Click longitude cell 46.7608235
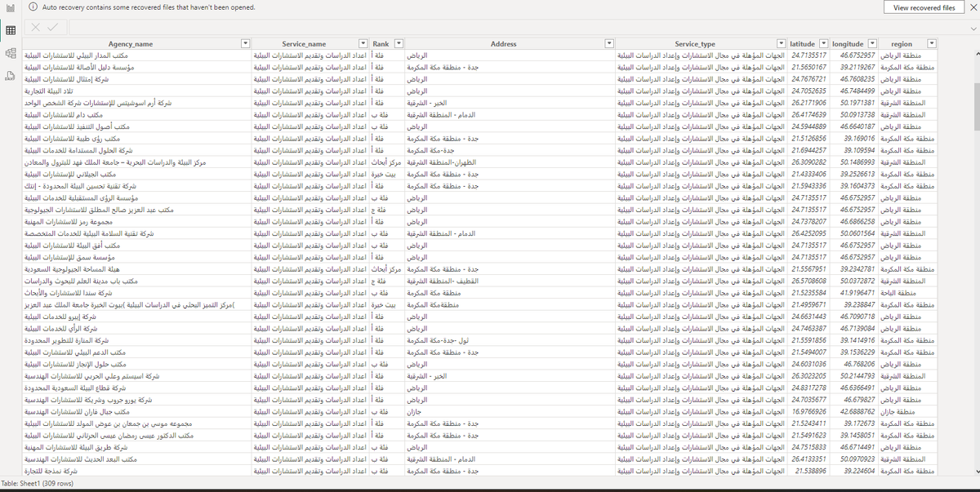Screen dimensions: 980x492 (x=854, y=78)
